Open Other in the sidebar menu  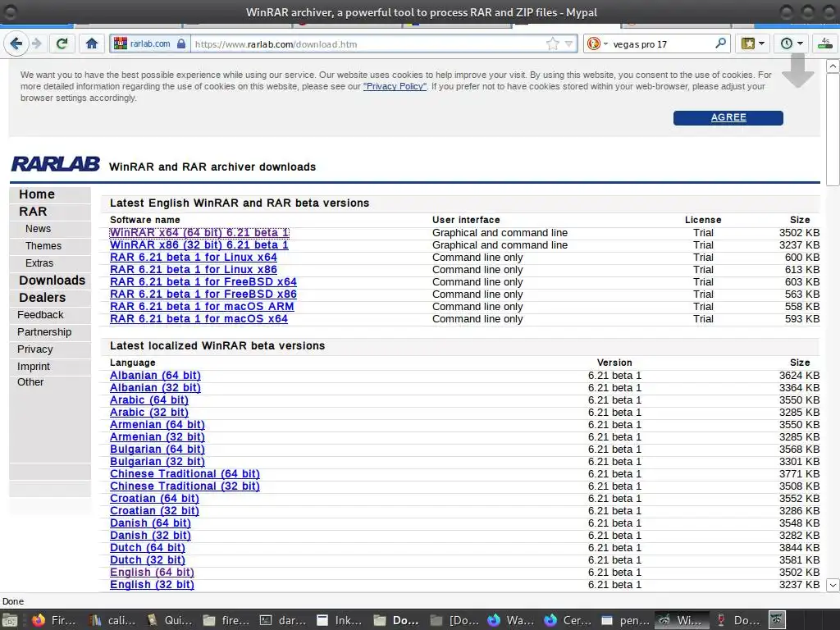(30, 382)
